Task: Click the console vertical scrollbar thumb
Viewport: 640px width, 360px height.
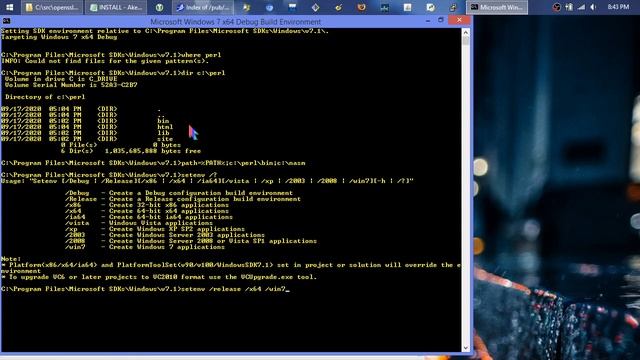Action: tap(466, 41)
